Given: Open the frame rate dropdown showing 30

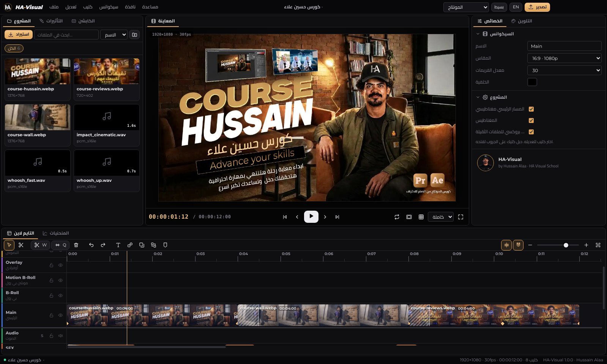Looking at the screenshot, I should [x=564, y=70].
